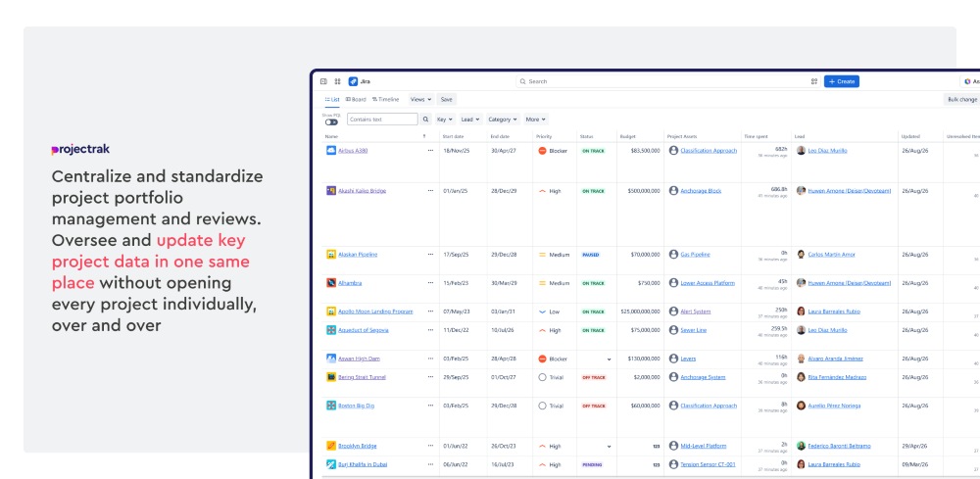Open Apollo Moon Landing Program row dots
980x479 pixels.
430,311
